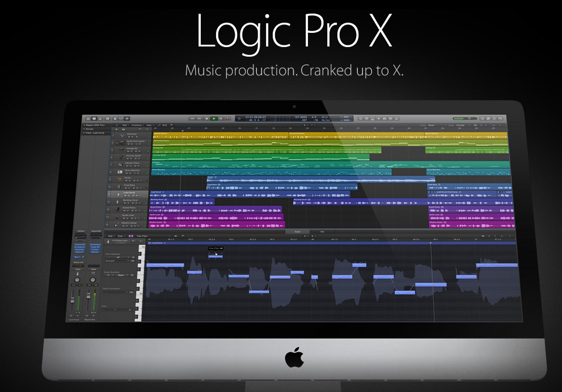Toggle the Metronome click button

[396, 118]
